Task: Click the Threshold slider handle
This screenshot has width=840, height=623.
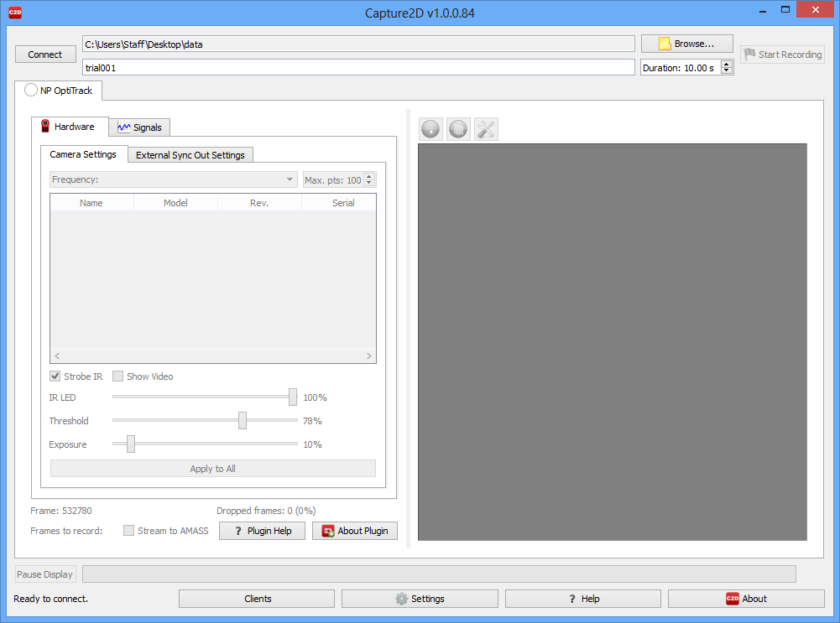Action: click(x=243, y=421)
